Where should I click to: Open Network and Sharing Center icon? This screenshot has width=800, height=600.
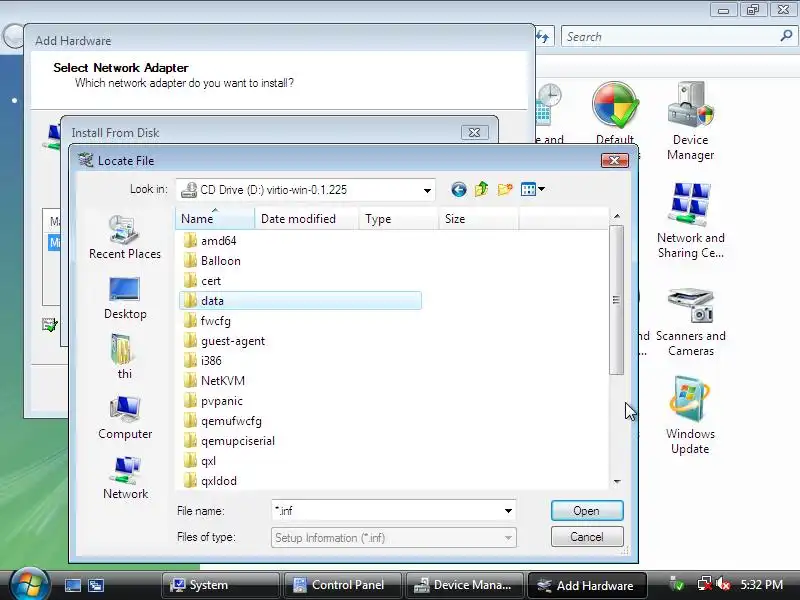(690, 220)
